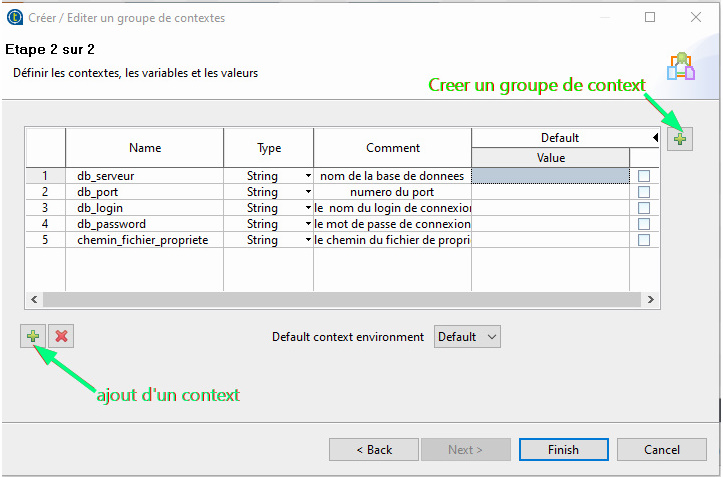Click the Finish button

563,450
